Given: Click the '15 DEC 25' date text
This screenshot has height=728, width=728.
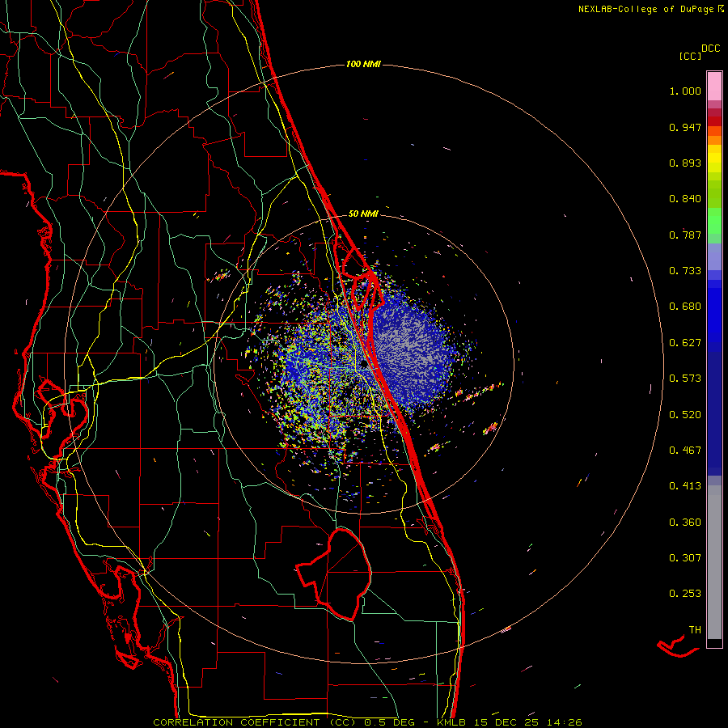Looking at the screenshot, I should tap(506, 722).
